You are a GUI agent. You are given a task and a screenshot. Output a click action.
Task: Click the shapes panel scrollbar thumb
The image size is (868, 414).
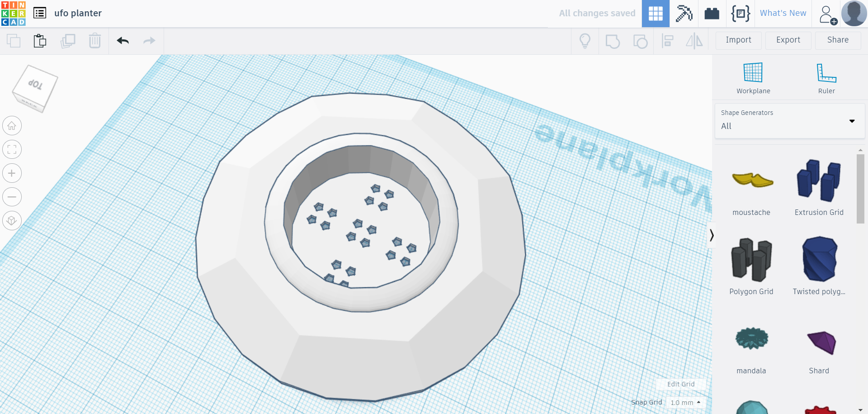pos(860,189)
